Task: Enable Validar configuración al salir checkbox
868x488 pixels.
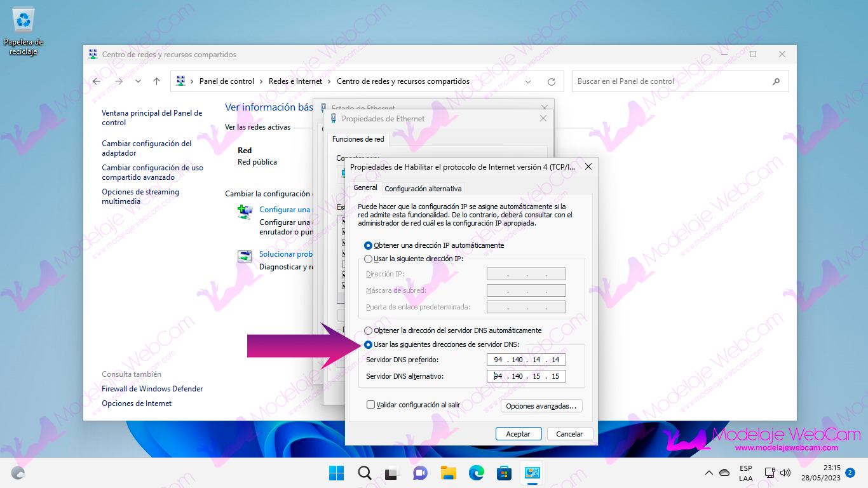Action: click(x=370, y=405)
